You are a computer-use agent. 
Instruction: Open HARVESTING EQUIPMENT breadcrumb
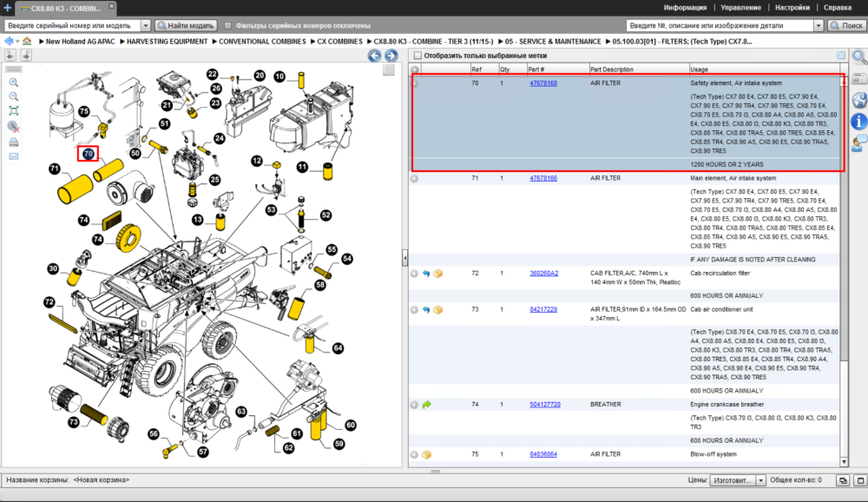coord(167,42)
